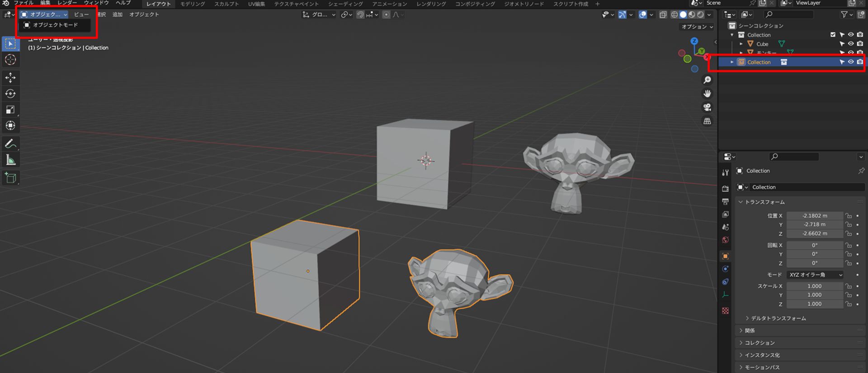Select the Annotate tool
The width and height of the screenshot is (868, 373).
[10, 144]
